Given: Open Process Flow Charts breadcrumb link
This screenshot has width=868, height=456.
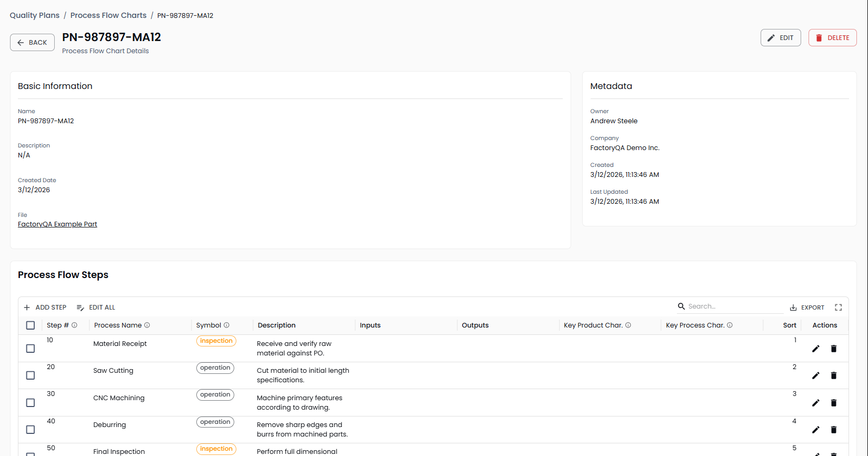Looking at the screenshot, I should [x=108, y=15].
